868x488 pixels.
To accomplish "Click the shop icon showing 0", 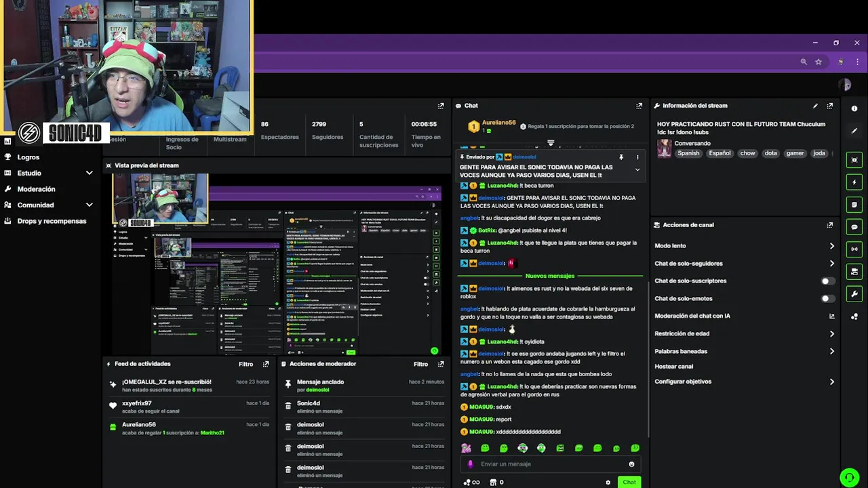I will 496,483.
